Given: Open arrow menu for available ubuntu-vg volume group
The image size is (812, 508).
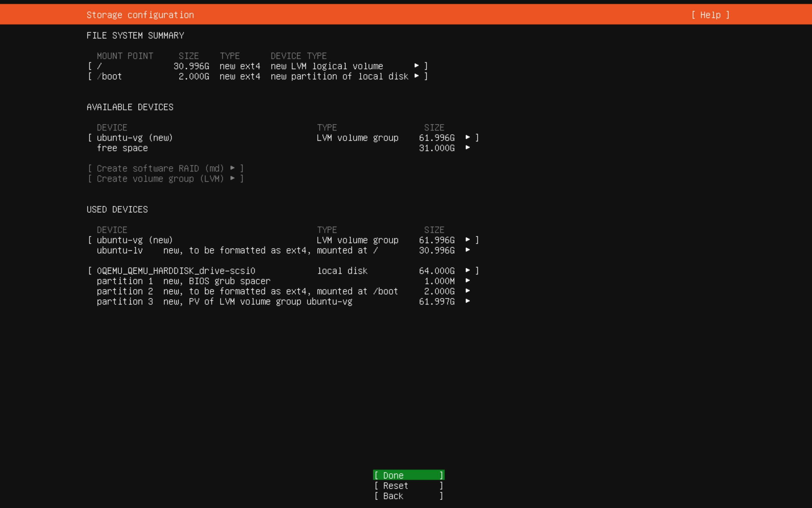Looking at the screenshot, I should (x=467, y=137).
